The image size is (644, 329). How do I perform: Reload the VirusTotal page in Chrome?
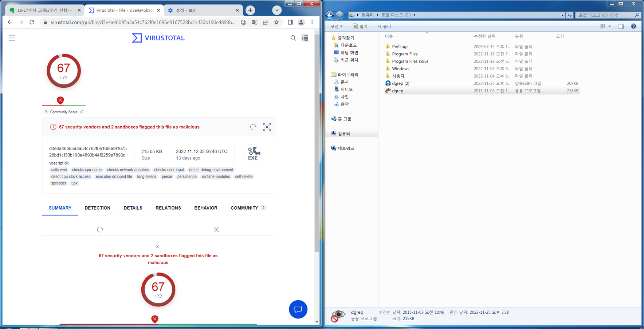coord(32,22)
